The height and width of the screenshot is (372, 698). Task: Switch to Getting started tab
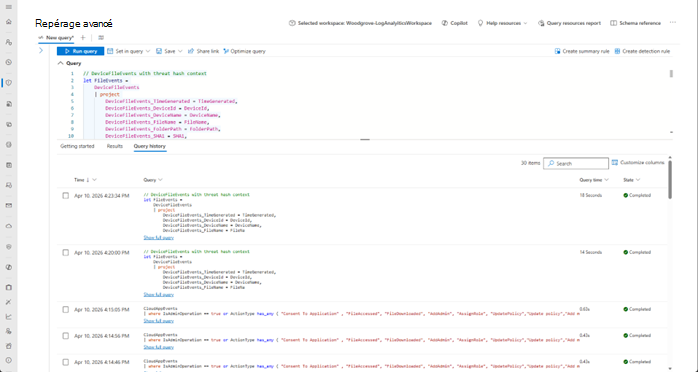(x=77, y=146)
